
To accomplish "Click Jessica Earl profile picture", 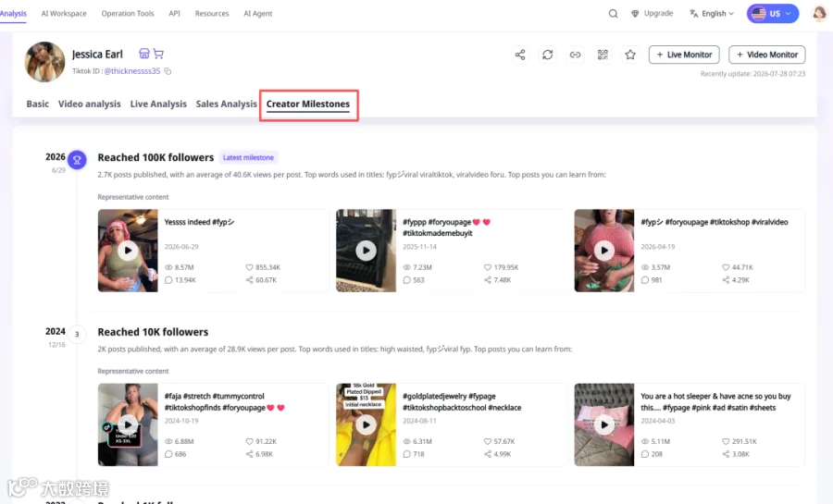I will 44,62.
